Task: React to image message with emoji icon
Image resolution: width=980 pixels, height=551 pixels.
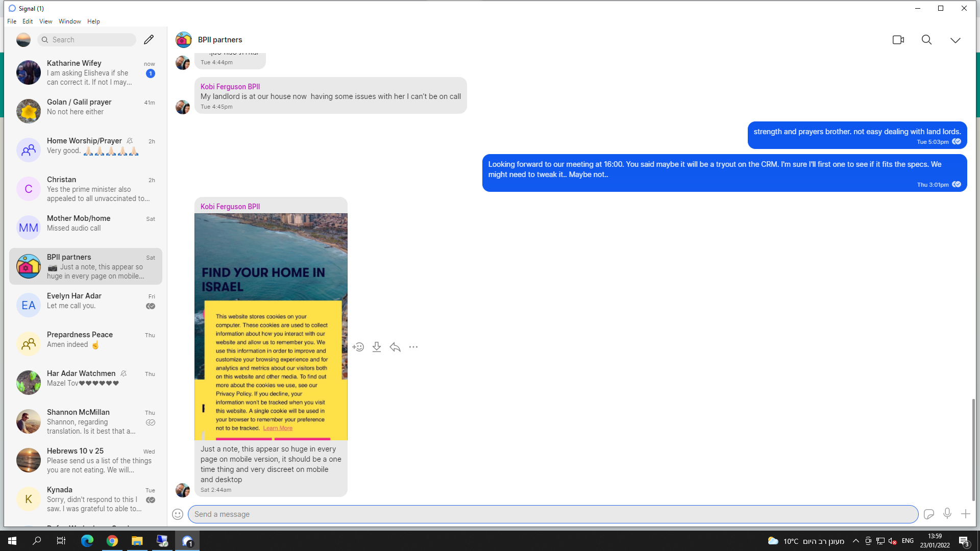Action: click(x=358, y=347)
